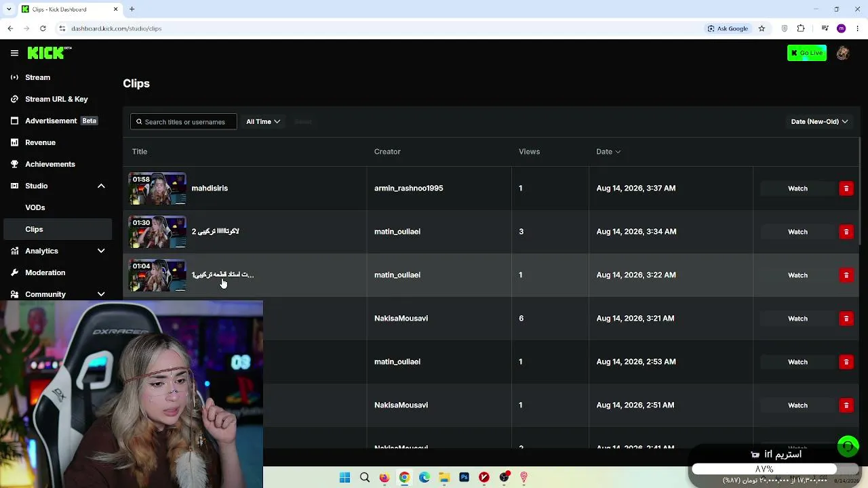Open the Date (New-Old) sort dropdown
This screenshot has width=868, height=488.
[819, 122]
